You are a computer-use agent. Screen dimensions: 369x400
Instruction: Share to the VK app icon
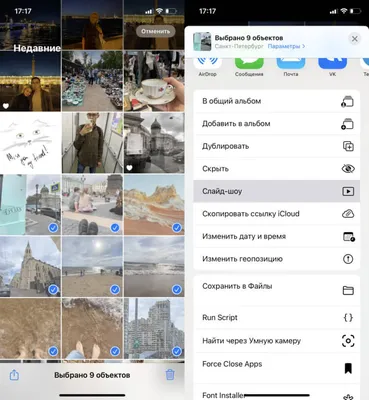tap(332, 63)
